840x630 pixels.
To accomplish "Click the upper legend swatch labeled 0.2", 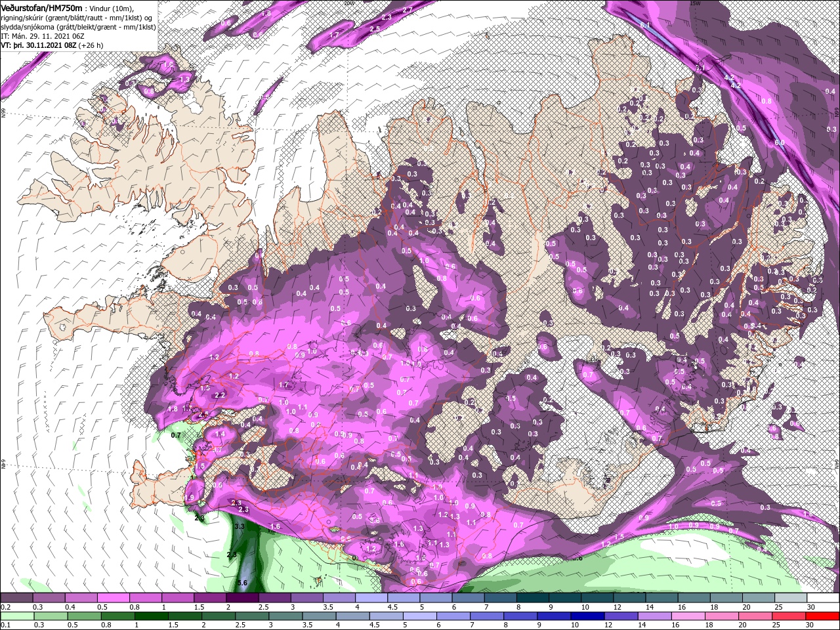I will coord(16,598).
